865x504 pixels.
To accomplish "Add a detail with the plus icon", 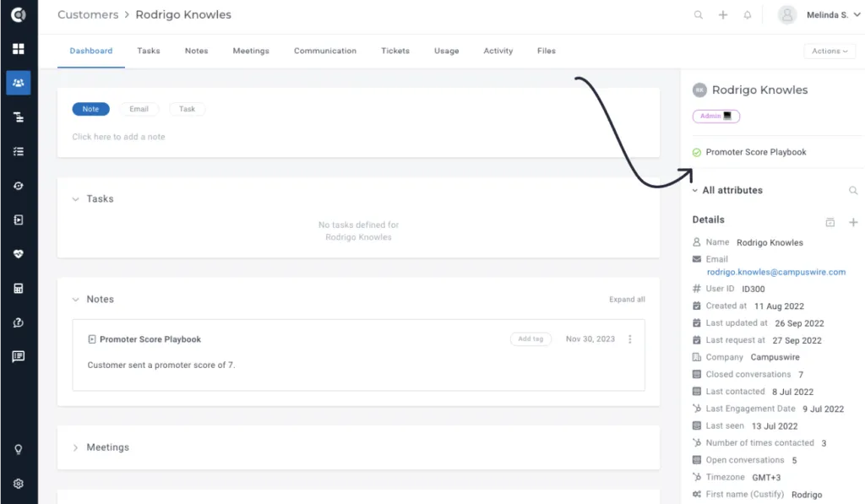I will click(x=853, y=222).
